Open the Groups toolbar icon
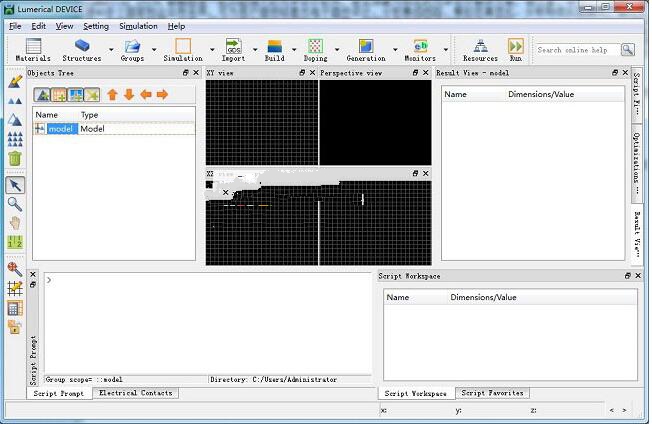652x424 pixels. (133, 46)
